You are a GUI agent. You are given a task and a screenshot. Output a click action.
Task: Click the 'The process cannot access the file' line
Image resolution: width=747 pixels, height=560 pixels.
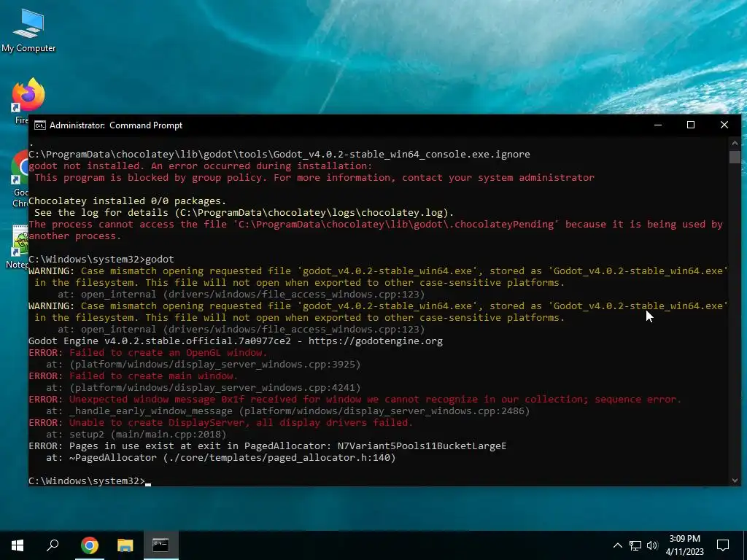[376, 230]
